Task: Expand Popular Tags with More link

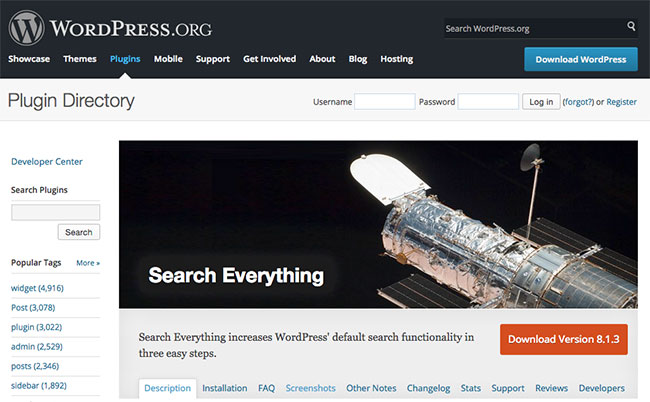Action: tap(88, 263)
